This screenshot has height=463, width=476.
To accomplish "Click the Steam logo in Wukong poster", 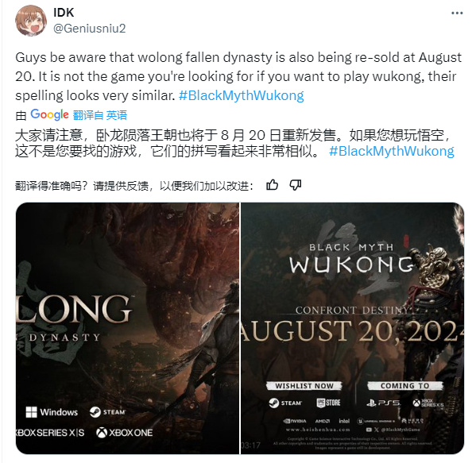I will point(285,403).
